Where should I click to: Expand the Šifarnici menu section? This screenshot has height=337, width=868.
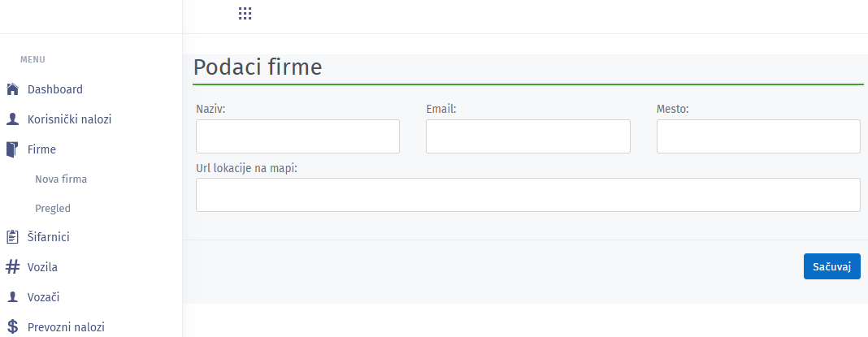pyautogui.click(x=48, y=237)
